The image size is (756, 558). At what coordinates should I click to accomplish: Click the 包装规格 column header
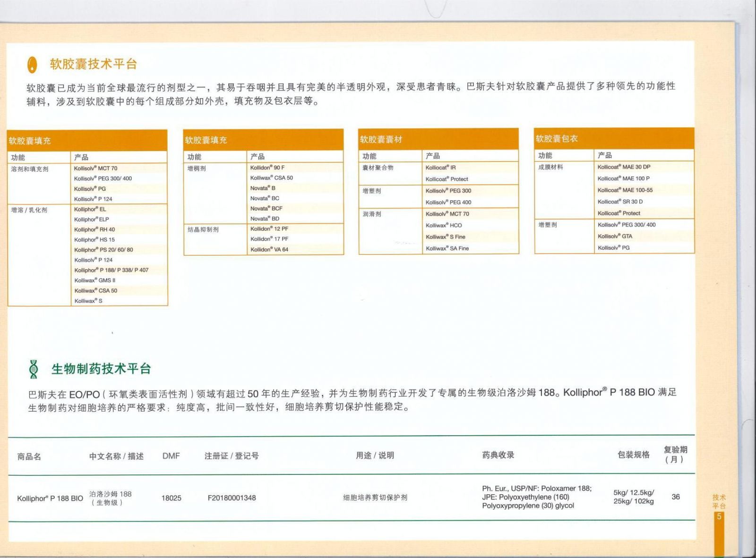(634, 454)
